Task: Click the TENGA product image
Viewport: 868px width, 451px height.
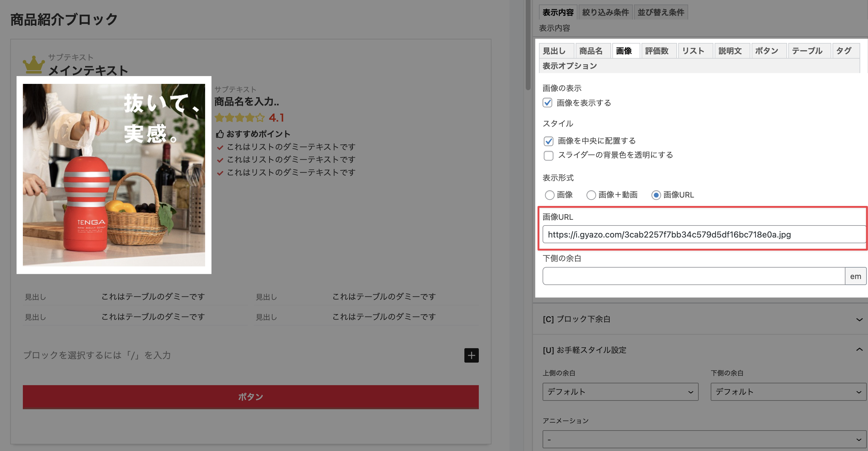Action: pyautogui.click(x=114, y=175)
